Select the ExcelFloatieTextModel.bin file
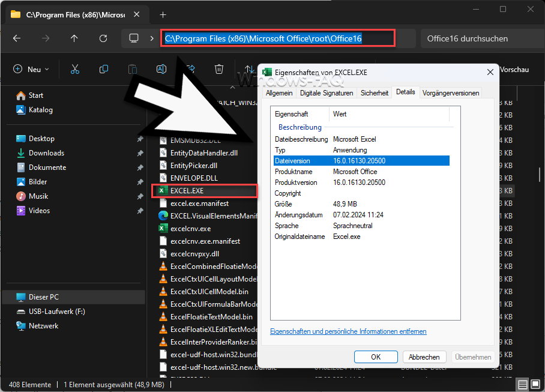Screen dimensions: 545x392 click(x=206, y=317)
